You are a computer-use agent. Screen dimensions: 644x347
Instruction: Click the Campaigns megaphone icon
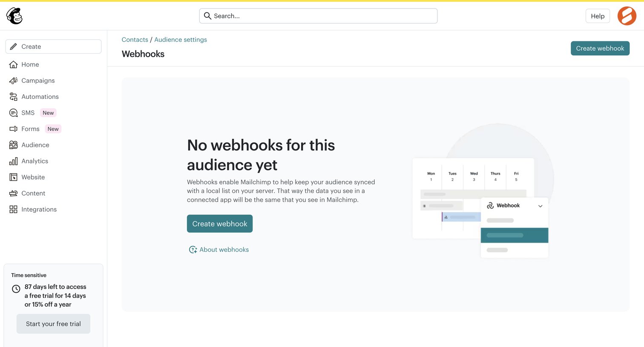click(14, 81)
